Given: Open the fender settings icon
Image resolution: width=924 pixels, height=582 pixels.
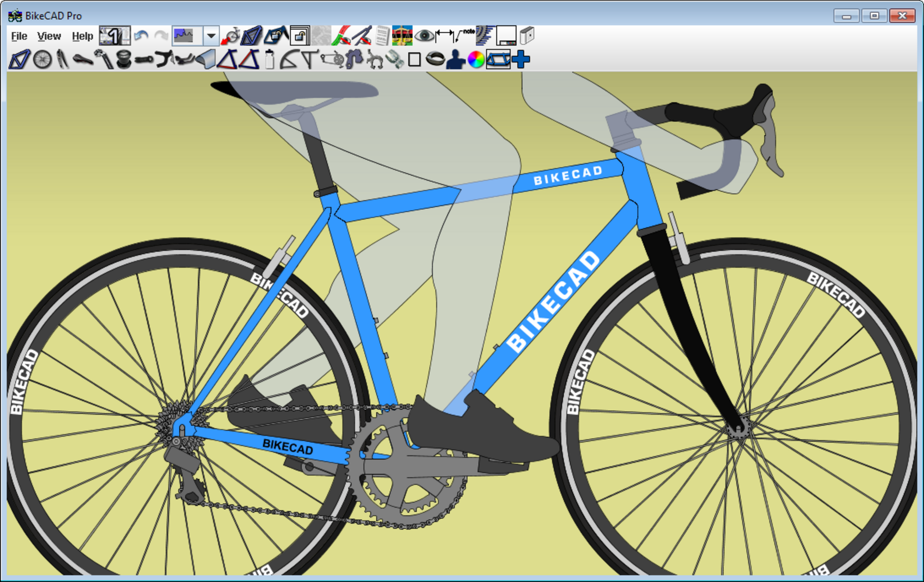Looking at the screenshot, I should click(205, 60).
